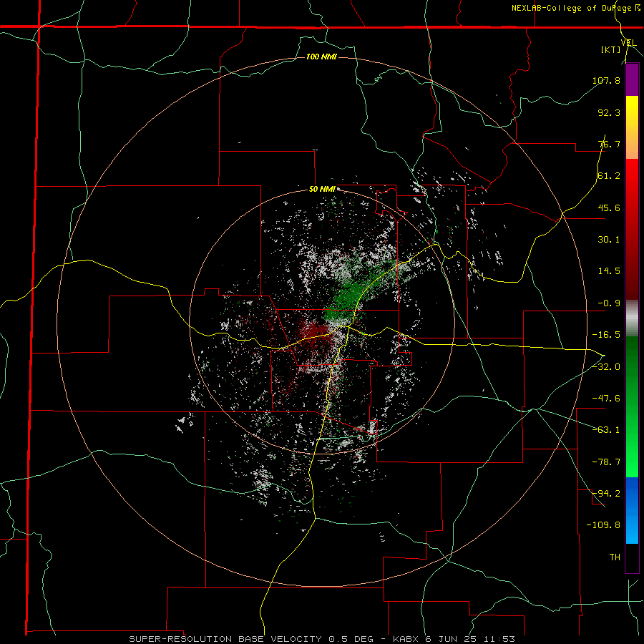Select the -16.5 scale value
The height and width of the screenshot is (644, 644).
click(x=606, y=335)
